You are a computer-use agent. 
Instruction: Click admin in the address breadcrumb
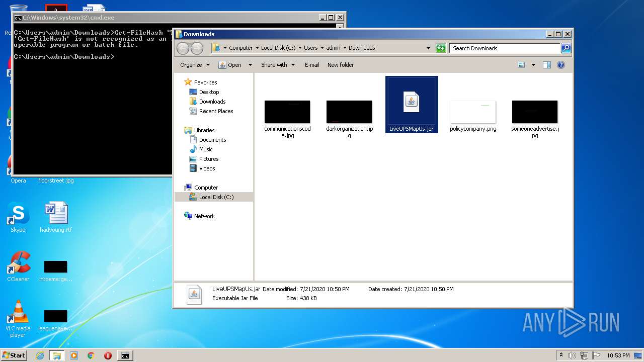click(x=333, y=48)
